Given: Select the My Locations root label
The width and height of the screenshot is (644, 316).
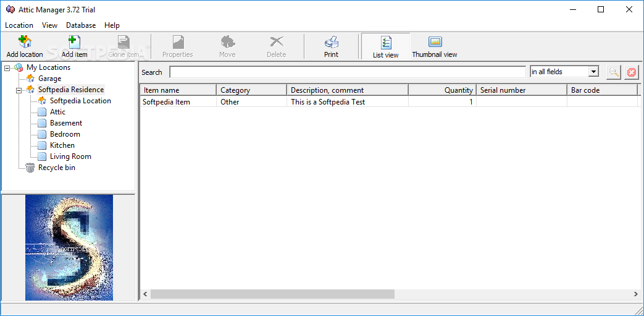Looking at the screenshot, I should tap(48, 67).
